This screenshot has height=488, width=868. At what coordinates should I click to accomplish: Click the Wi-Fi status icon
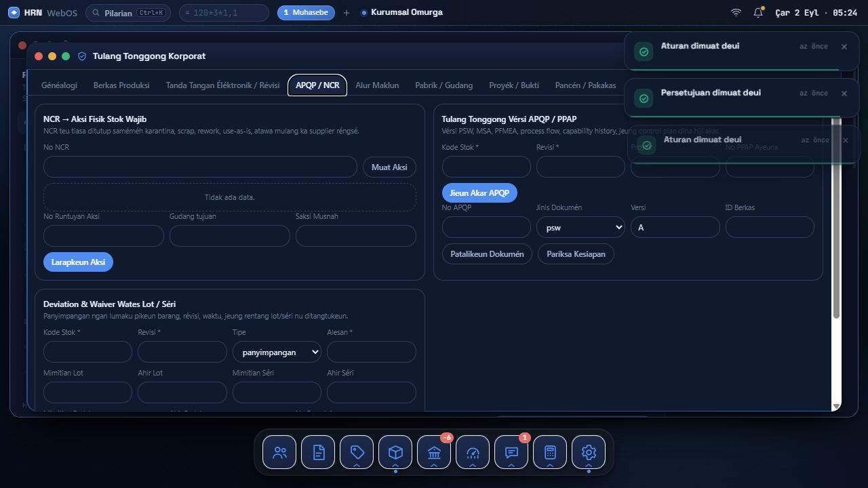pyautogui.click(x=736, y=13)
